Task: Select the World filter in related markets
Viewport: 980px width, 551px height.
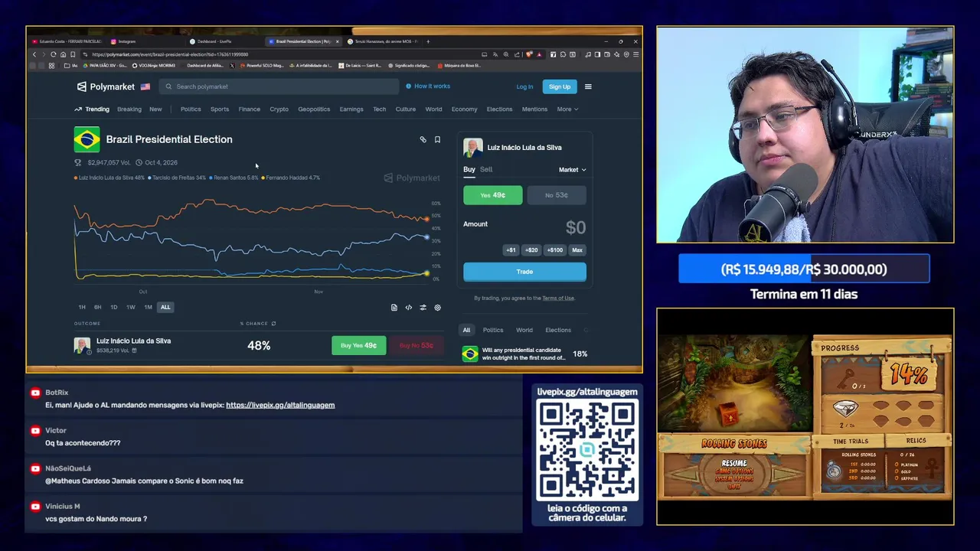Action: [x=524, y=330]
